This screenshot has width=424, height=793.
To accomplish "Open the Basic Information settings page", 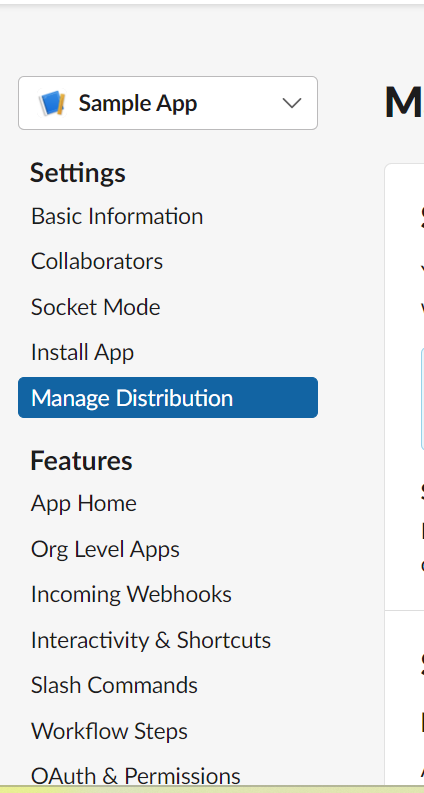I will 117,216.
